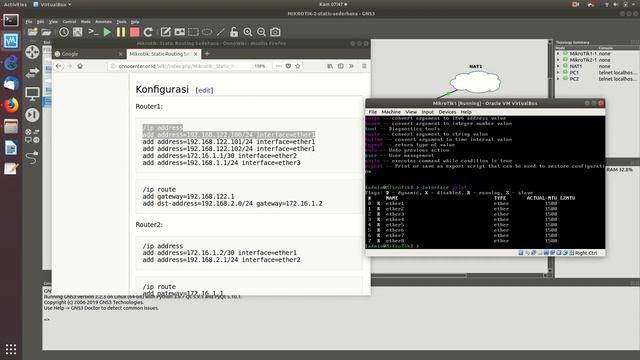Click the Firefox home button

tap(80, 66)
